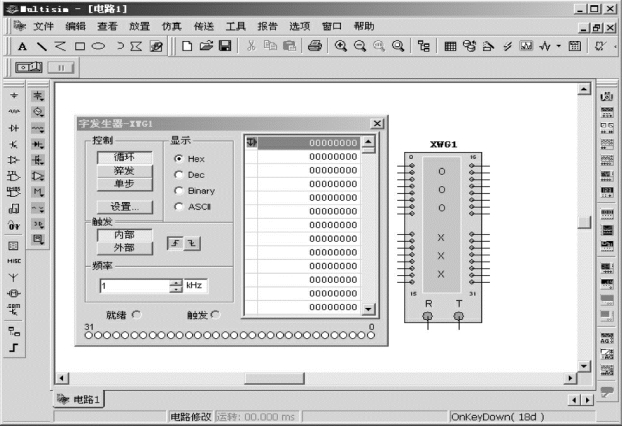This screenshot has width=622, height=426.
Task: Select 外部 external trigger
Action: tap(125, 248)
